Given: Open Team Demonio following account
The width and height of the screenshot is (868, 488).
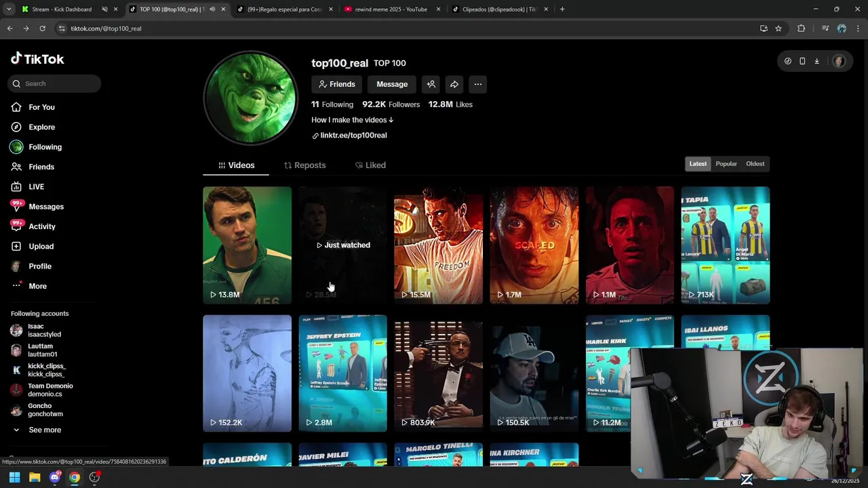Looking at the screenshot, I should coord(51,390).
